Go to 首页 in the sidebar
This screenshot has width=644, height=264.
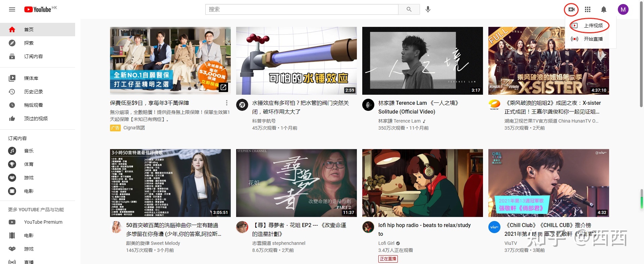pos(38,30)
